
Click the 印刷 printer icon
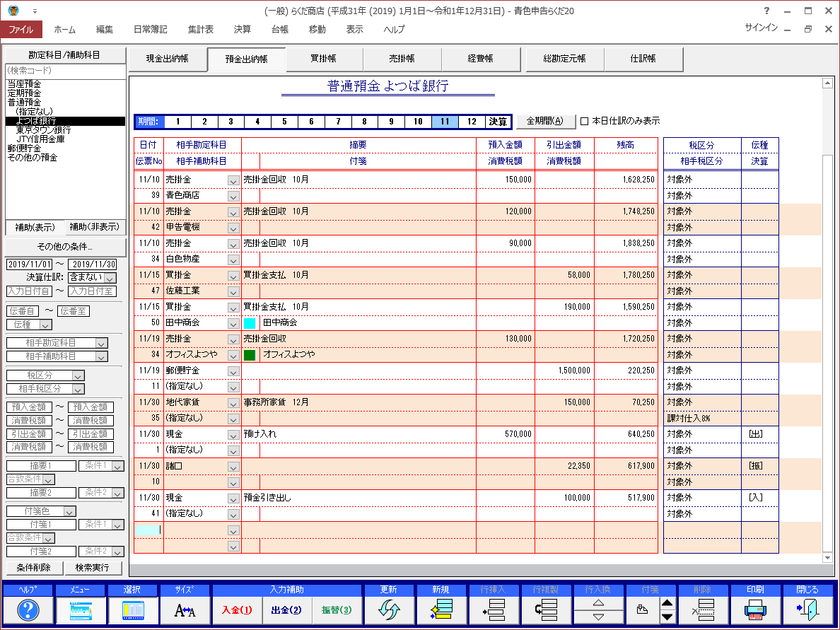click(755, 610)
